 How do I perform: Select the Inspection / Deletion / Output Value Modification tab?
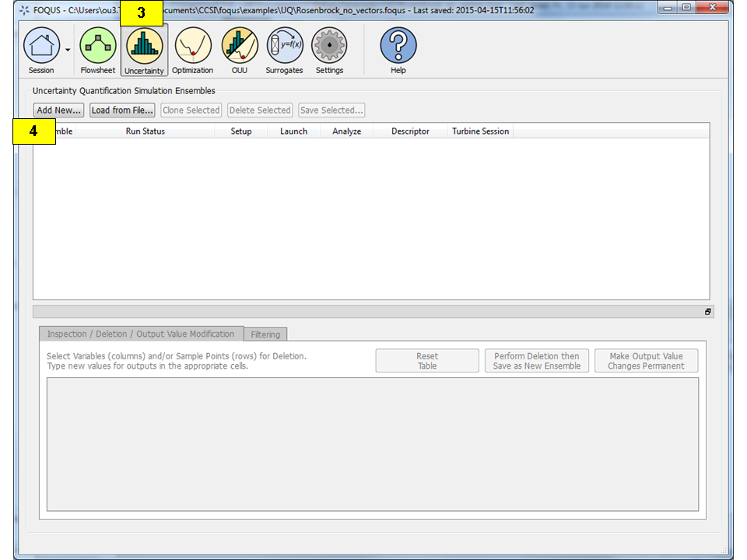point(141,333)
